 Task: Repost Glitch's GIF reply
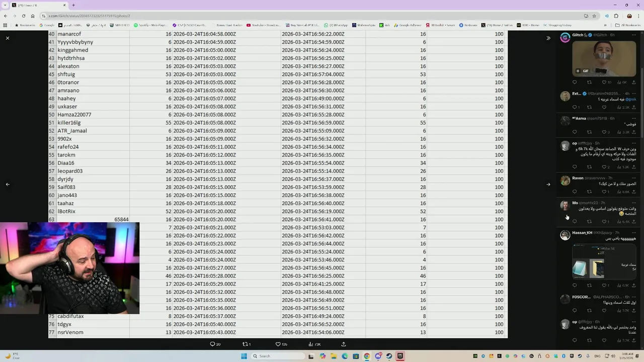(589, 82)
